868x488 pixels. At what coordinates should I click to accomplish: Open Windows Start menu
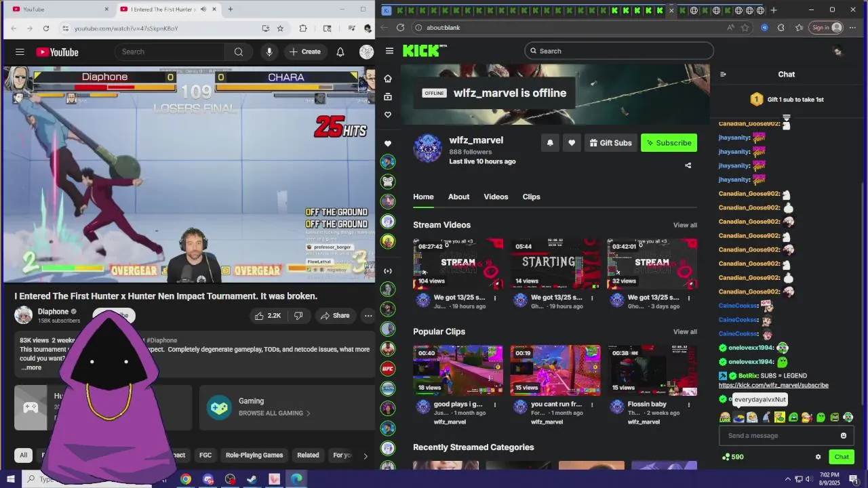coord(10,479)
